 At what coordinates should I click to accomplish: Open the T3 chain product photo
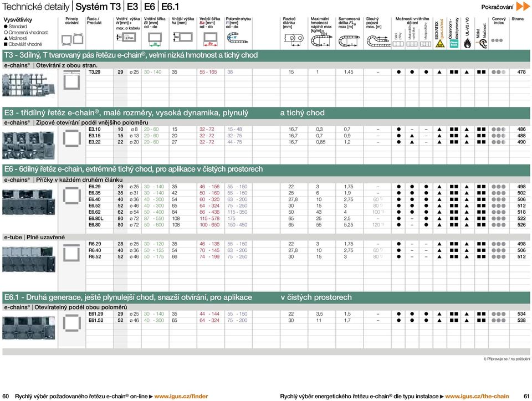28,85
